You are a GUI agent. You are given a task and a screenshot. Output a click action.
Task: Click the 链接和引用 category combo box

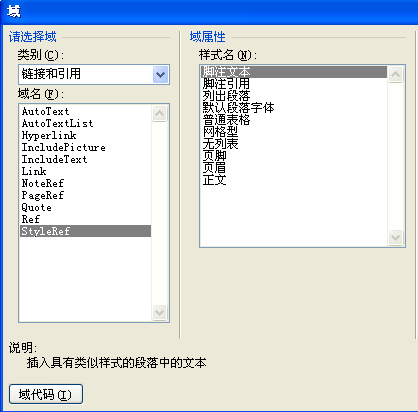94,74
